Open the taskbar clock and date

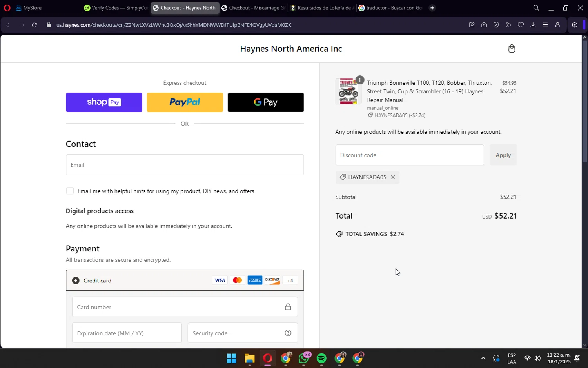(559, 358)
